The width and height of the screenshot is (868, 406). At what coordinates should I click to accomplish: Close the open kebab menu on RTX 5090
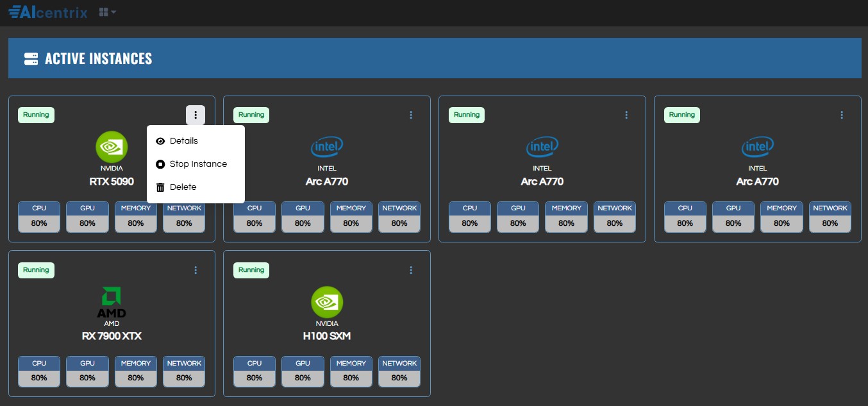pyautogui.click(x=196, y=115)
